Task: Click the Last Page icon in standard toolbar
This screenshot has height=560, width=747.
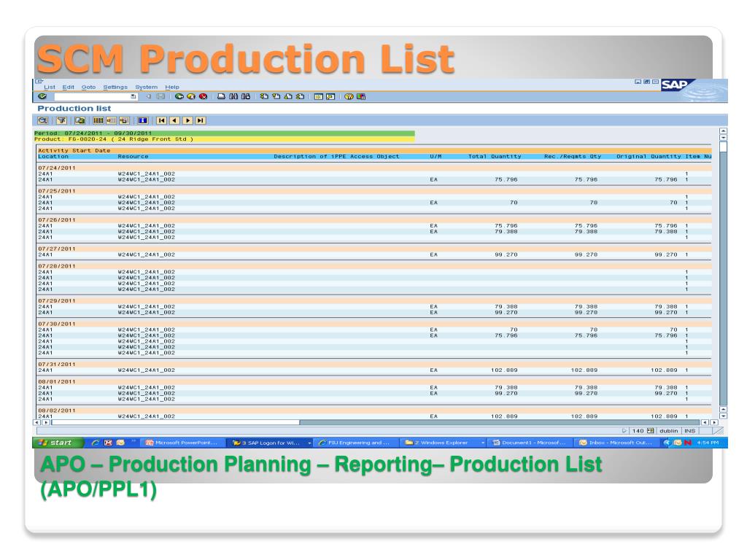Action: [x=300, y=96]
